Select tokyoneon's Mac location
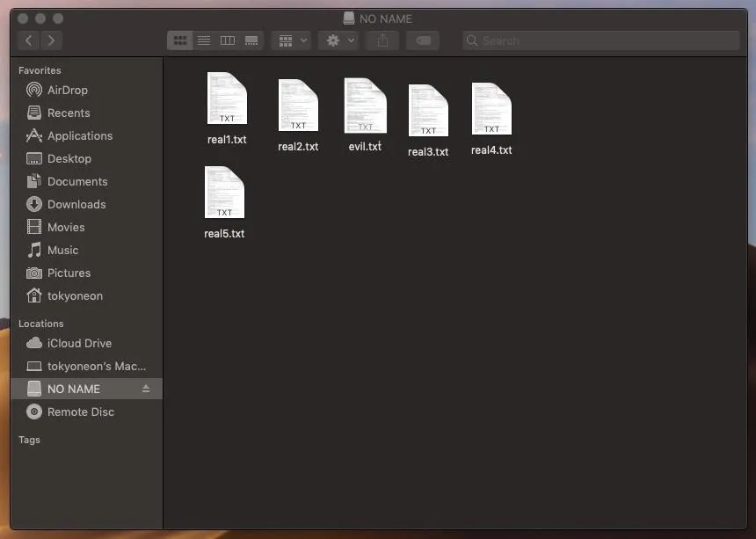756x539 pixels. (x=87, y=367)
